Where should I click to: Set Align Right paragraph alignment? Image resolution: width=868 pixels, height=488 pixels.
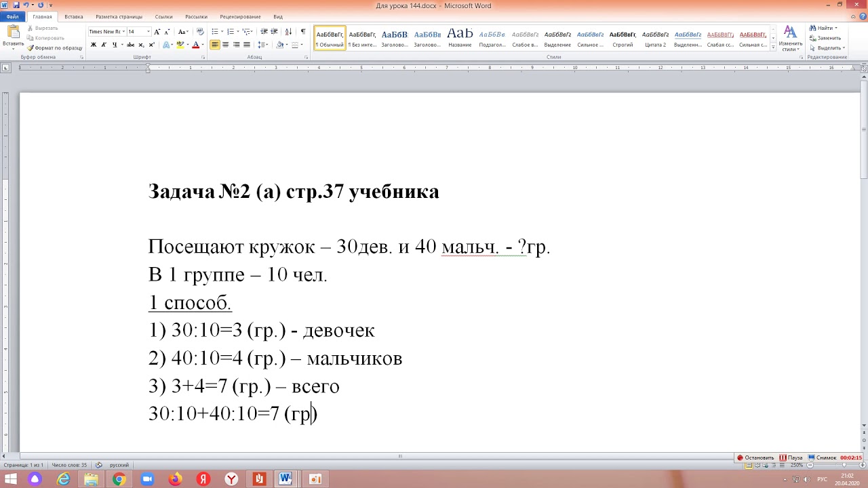(236, 45)
